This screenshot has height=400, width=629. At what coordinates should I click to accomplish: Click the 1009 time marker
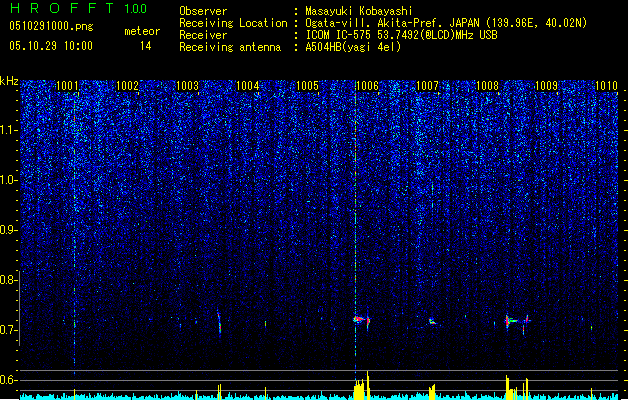coord(547,86)
